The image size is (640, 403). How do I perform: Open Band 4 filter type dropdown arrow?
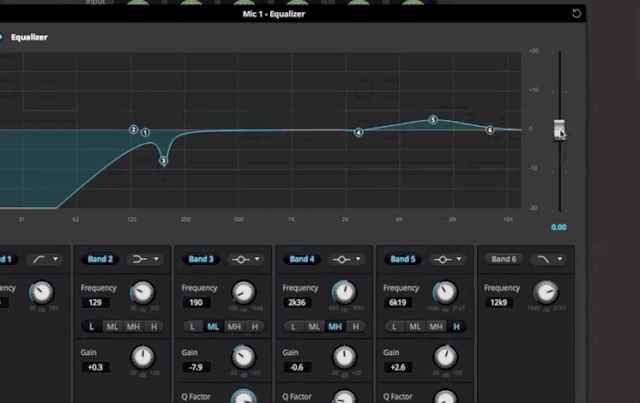(x=358, y=259)
